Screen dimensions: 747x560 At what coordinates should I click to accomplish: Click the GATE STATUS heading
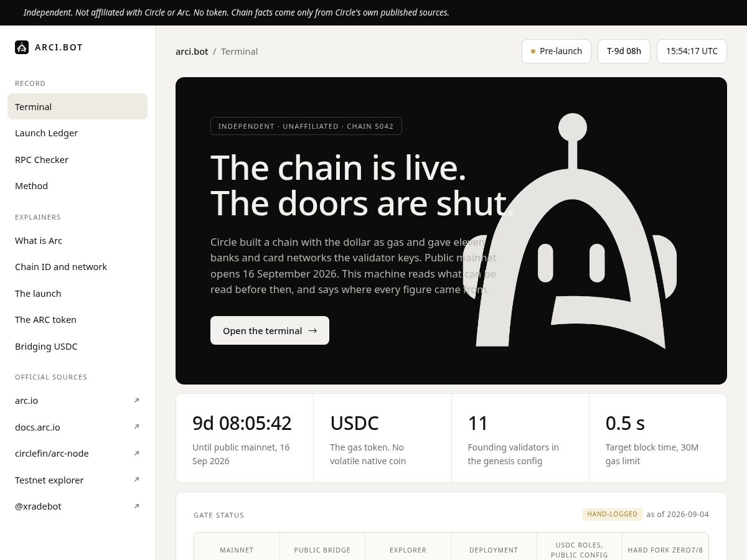218,515
